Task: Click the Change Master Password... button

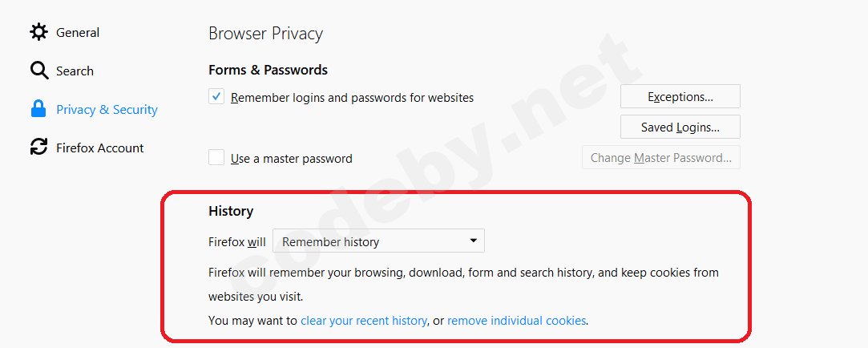Action: pos(660,158)
